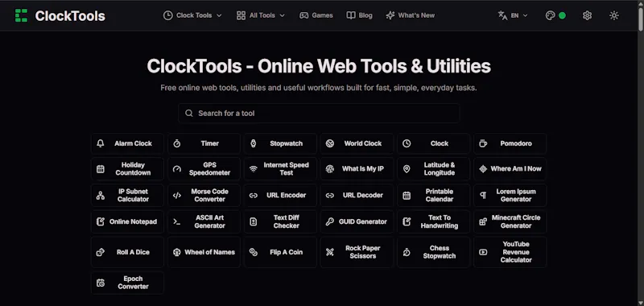Click the search magnifier icon
This screenshot has width=644, height=306.
[189, 114]
